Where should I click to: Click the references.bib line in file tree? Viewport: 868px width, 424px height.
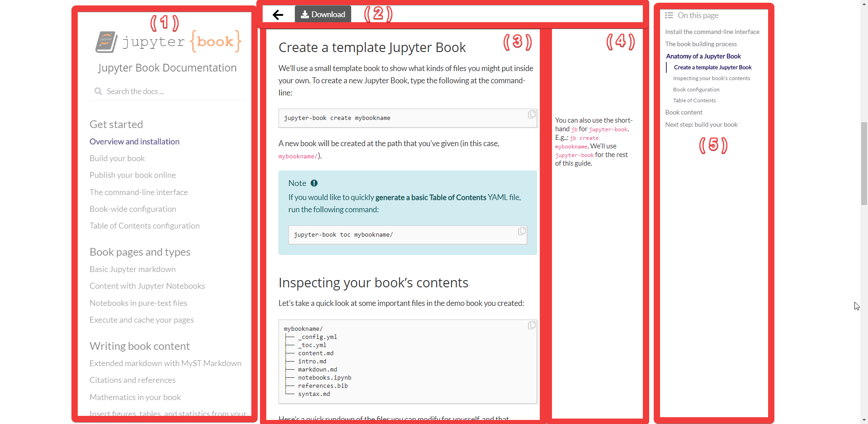[323, 386]
